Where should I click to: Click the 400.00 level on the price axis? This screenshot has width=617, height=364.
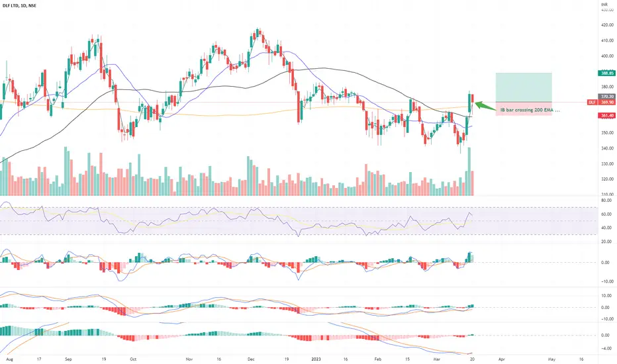(607, 56)
